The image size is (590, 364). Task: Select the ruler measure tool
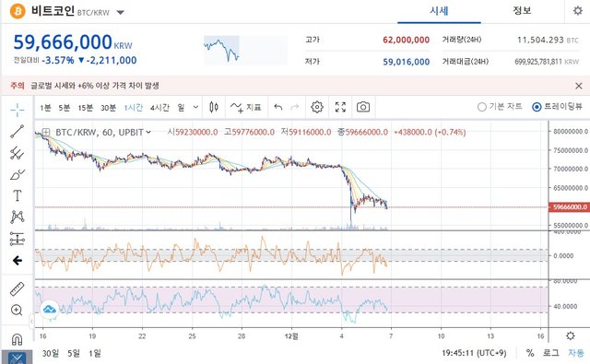click(18, 288)
